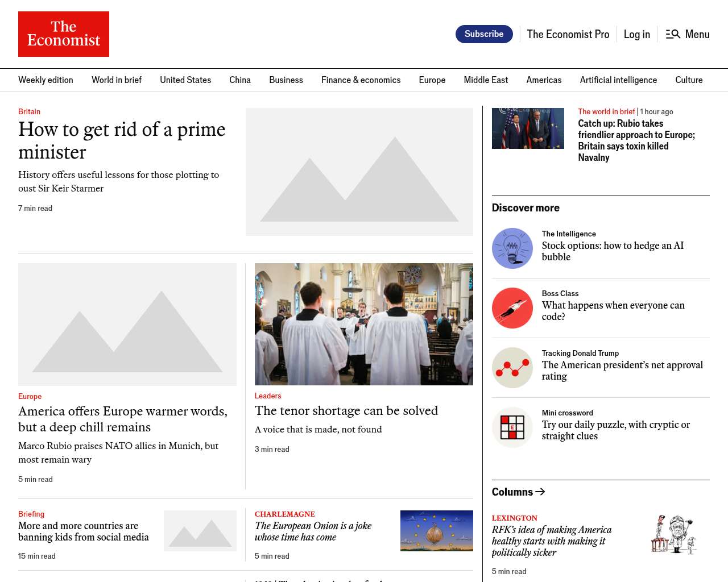The width and height of the screenshot is (728, 582).
Task: Click the lightbulb Intelligence icon
Action: 512,248
